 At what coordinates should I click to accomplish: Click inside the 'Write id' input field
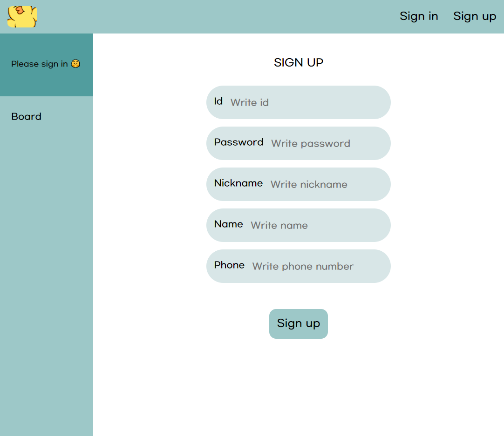(x=307, y=102)
